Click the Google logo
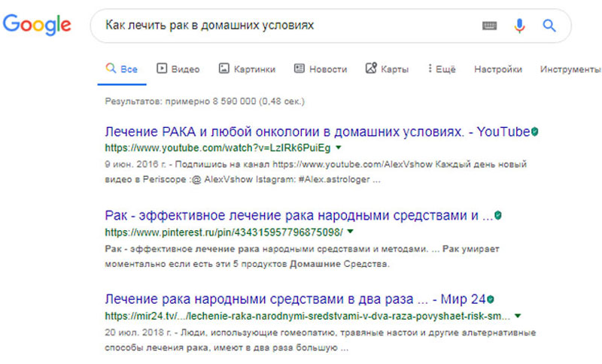Screen dimensions: 602x364 tap(37, 25)
